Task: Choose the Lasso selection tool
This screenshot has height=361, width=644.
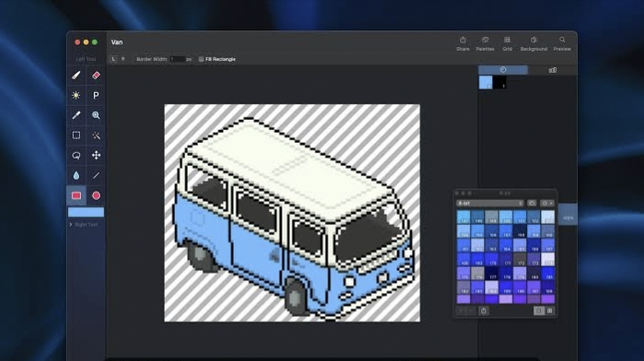Action: point(76,156)
